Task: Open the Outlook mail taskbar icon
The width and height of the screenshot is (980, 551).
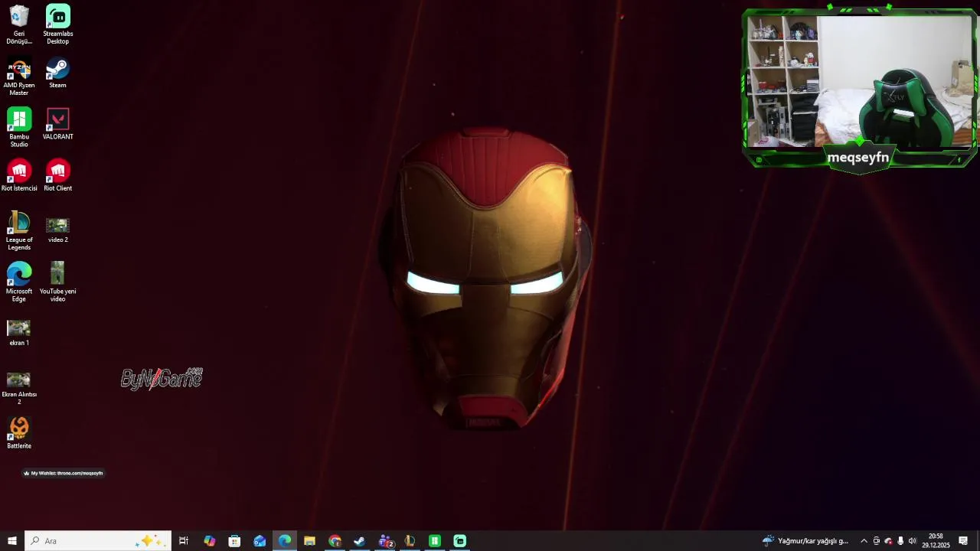Action: 260,541
